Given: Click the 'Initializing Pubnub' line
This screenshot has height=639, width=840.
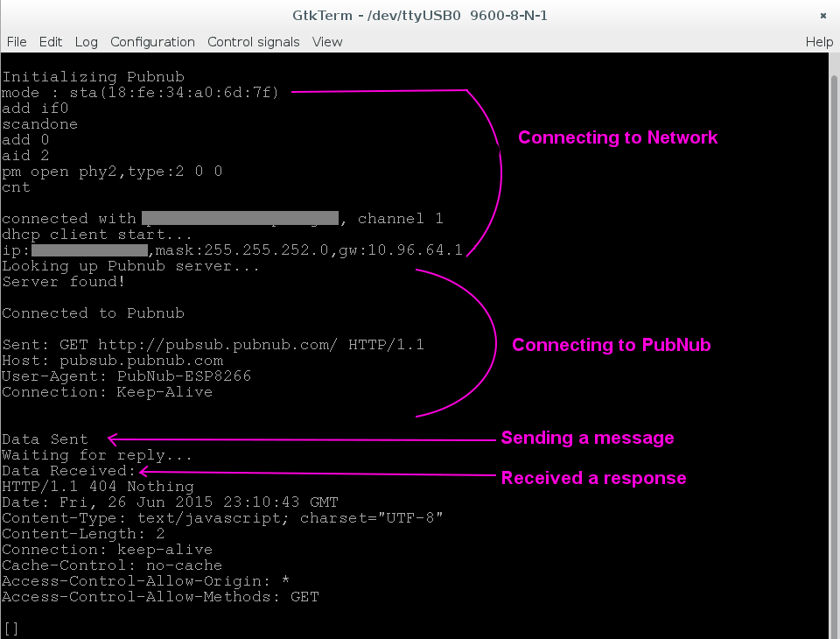Looking at the screenshot, I should click(x=94, y=77).
